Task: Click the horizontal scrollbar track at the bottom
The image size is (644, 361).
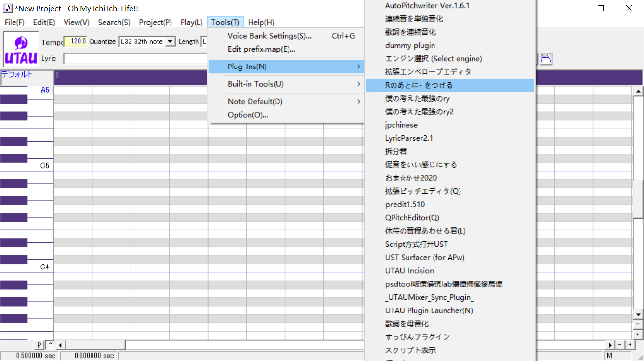Action: coord(241,345)
